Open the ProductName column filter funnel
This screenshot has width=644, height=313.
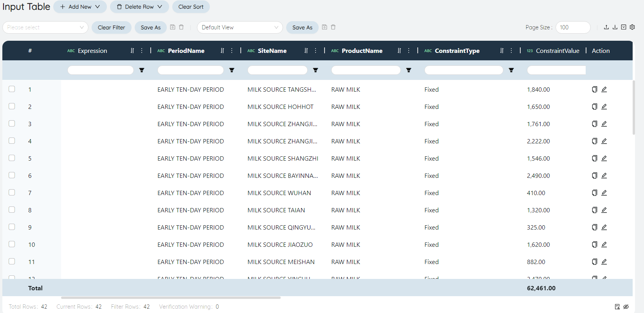[409, 70]
